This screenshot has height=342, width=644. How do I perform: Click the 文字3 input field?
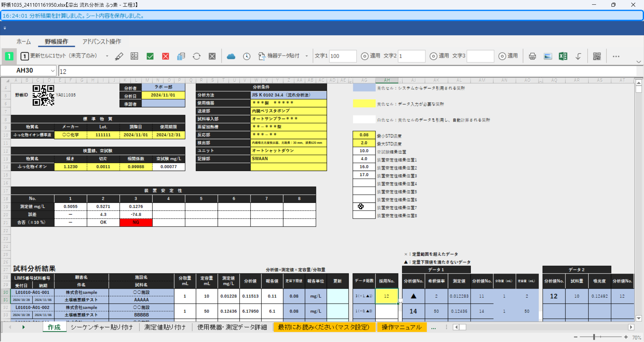tap(480, 56)
